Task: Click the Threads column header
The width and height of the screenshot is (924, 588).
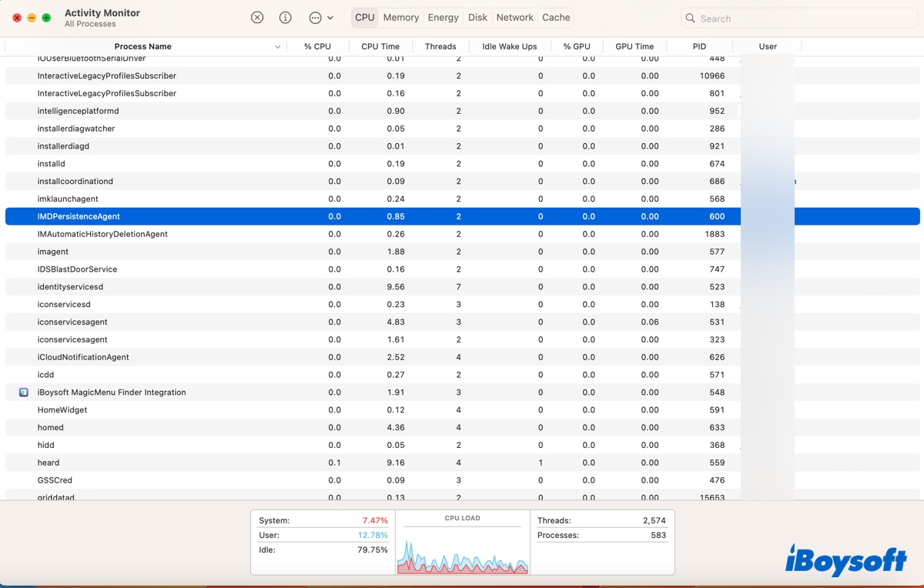Action: point(440,47)
